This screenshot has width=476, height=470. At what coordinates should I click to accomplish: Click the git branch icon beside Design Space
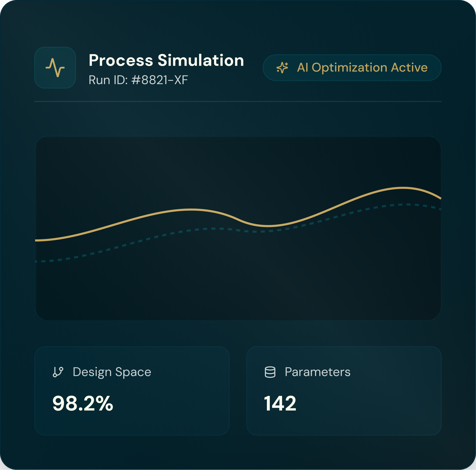58,372
